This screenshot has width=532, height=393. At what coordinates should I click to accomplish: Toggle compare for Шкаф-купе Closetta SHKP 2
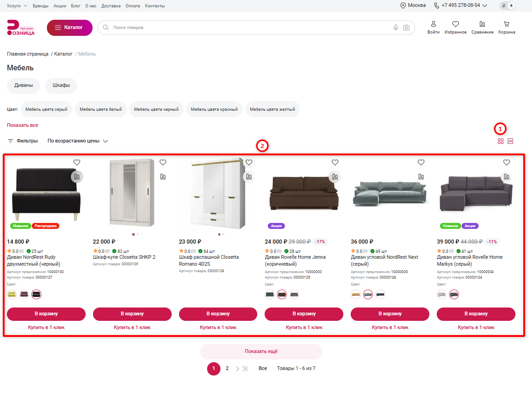coord(163,176)
